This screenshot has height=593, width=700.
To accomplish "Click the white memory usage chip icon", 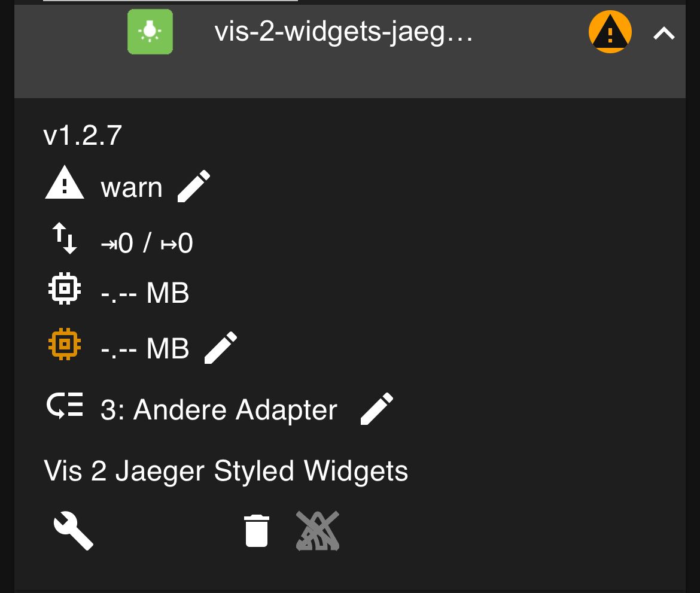I will coord(65,289).
